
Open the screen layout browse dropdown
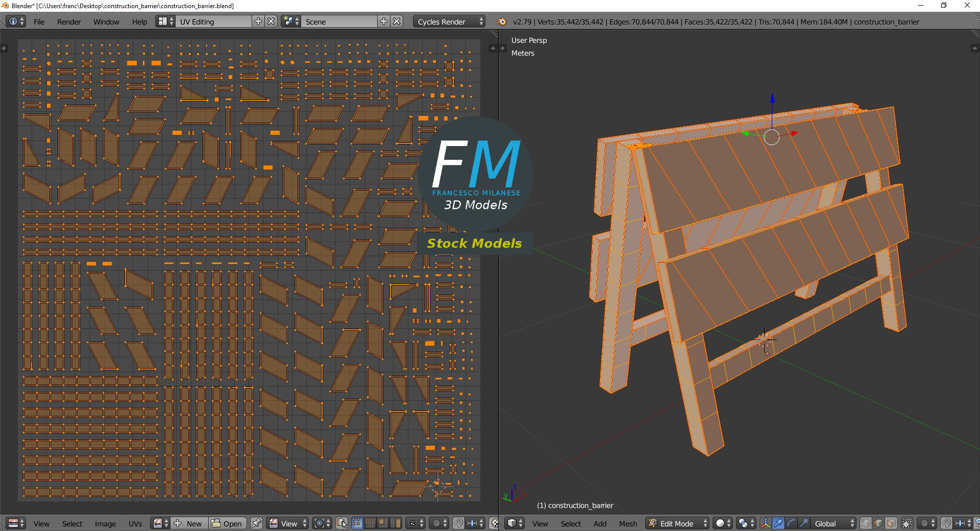coord(165,21)
